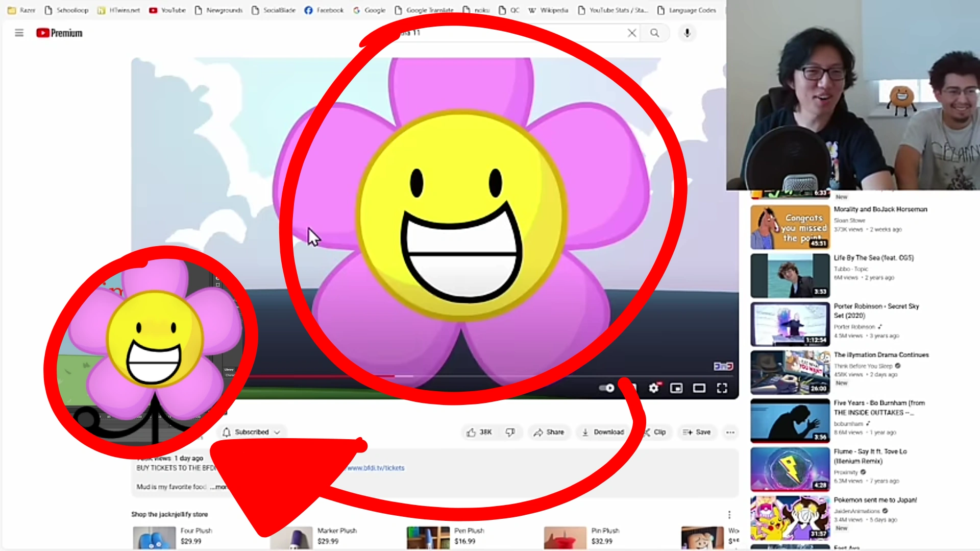Viewport: 980px width, 551px height.
Task: Switch to theater mode
Action: click(x=699, y=388)
